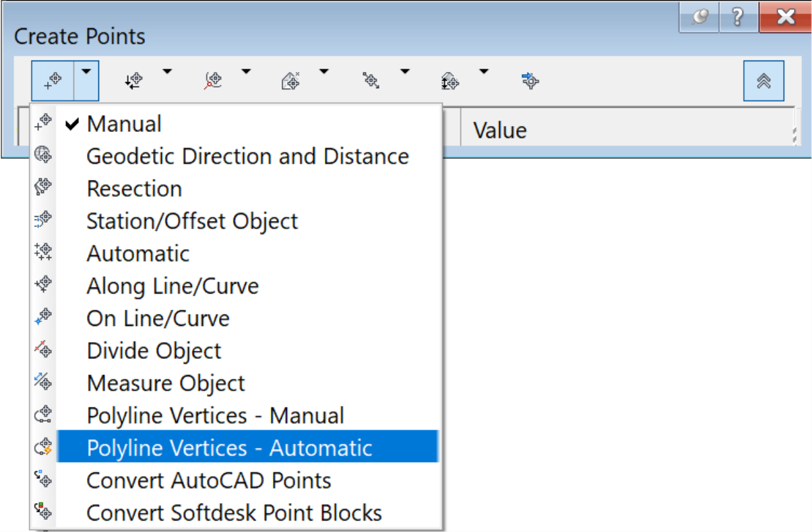Viewport: 812px width, 532px height.
Task: Collapse the toolbar with the double chevron button
Action: coord(764,81)
